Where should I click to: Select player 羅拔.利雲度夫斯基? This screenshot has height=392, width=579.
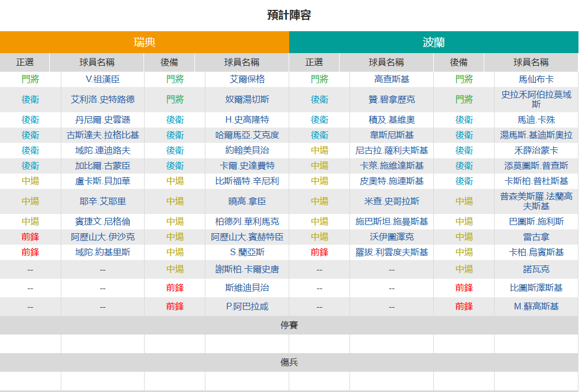click(392, 252)
